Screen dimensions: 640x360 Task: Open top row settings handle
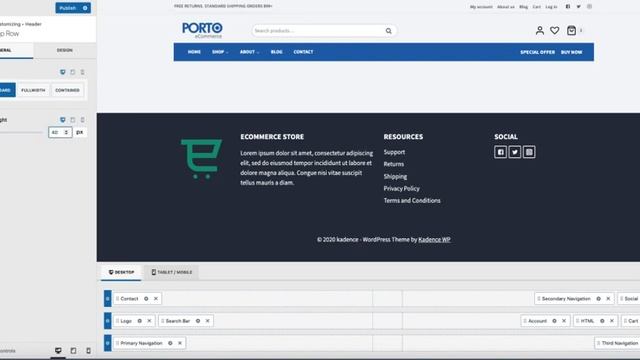pyautogui.click(x=107, y=299)
